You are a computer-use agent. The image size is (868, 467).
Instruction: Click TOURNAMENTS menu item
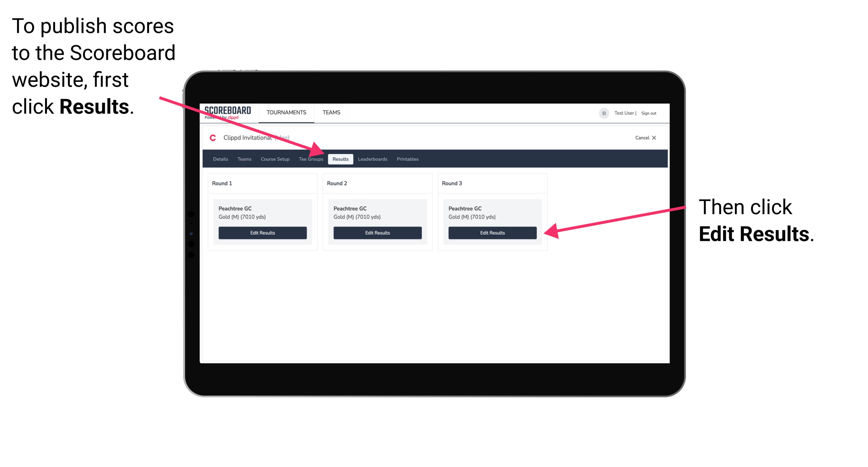click(x=286, y=112)
